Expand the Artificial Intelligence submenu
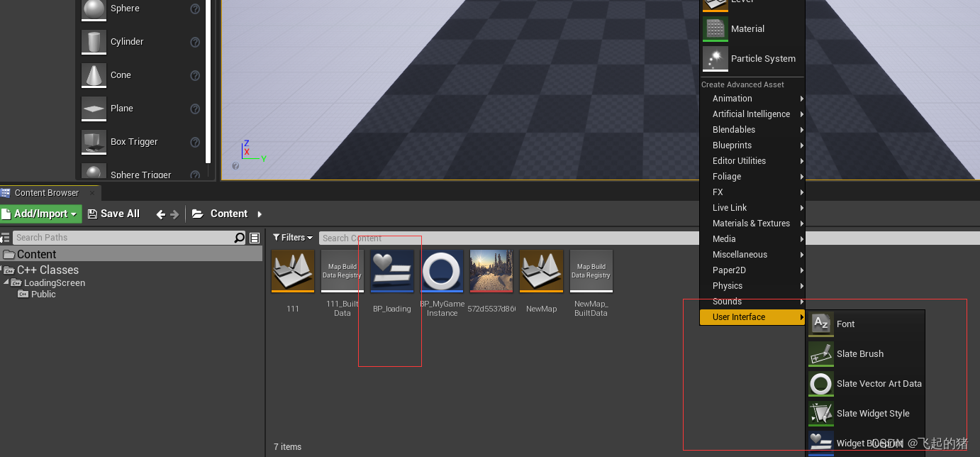Viewport: 980px width, 457px height. coord(752,114)
